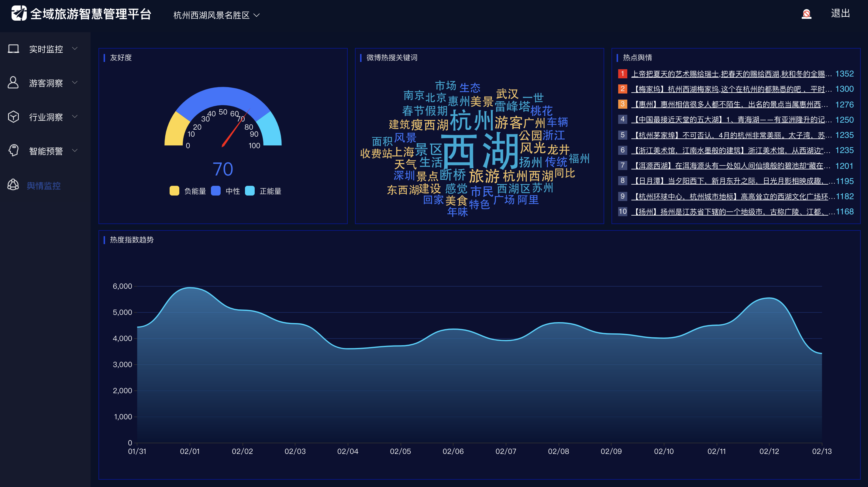This screenshot has height=487, width=868.
Task: Open hot topic 8 【日月潭】
Action: tap(733, 181)
